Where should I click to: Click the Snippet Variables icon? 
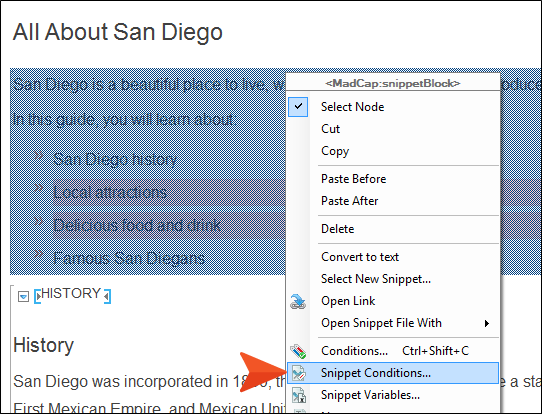(298, 395)
